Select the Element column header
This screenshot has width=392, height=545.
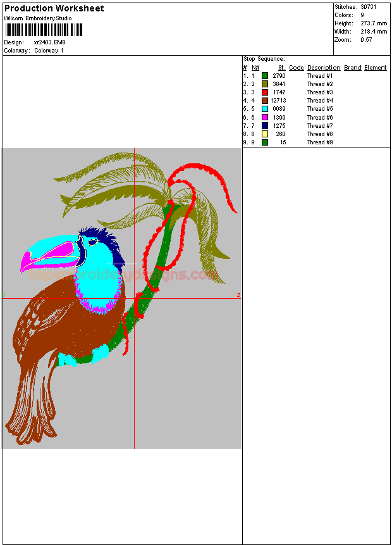tap(375, 68)
